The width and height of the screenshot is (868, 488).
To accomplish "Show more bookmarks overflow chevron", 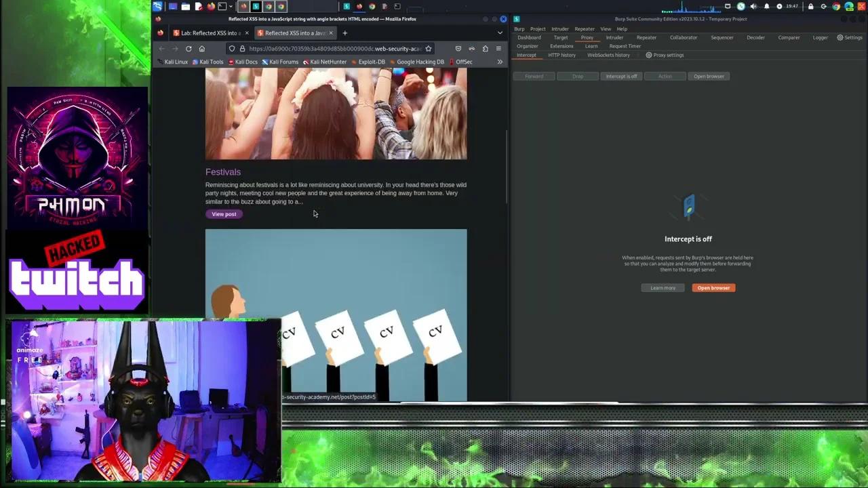I will 500,62.
